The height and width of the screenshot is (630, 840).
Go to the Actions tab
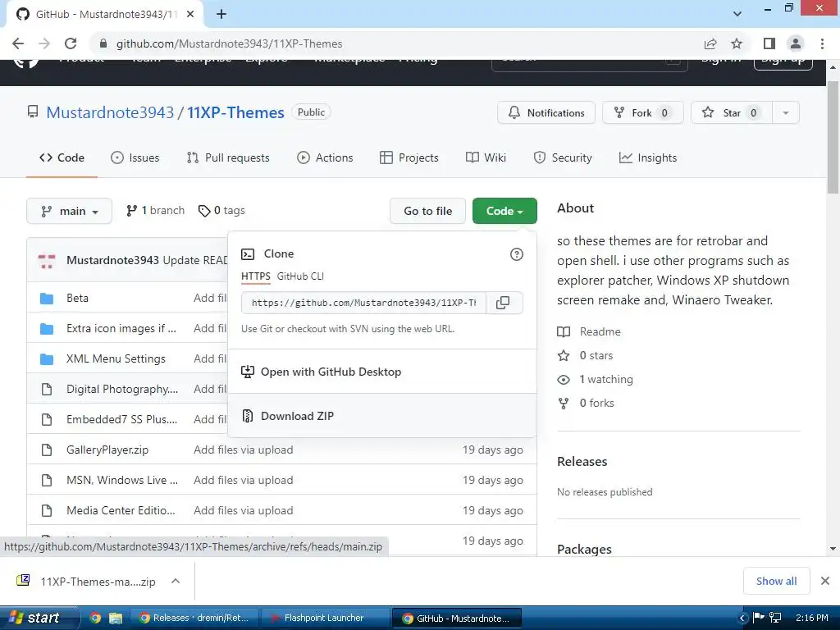click(x=325, y=157)
